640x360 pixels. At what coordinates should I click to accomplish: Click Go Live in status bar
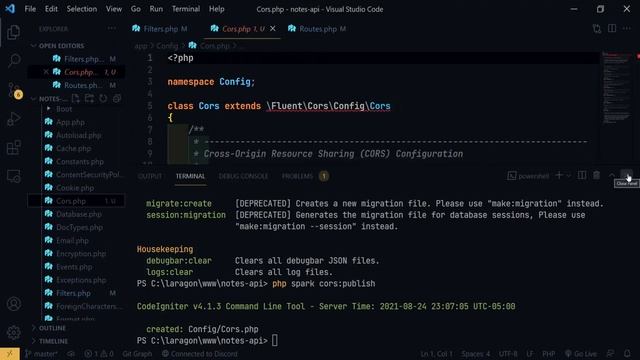tap(581, 354)
